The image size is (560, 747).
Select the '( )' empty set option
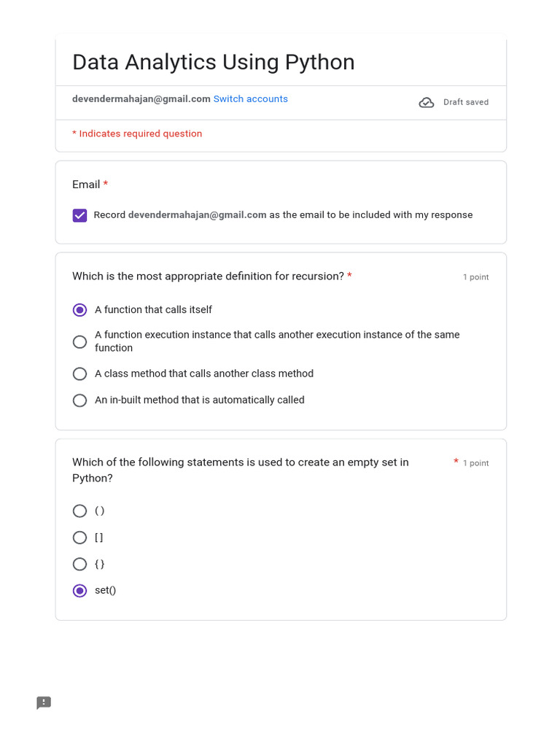tap(80, 511)
